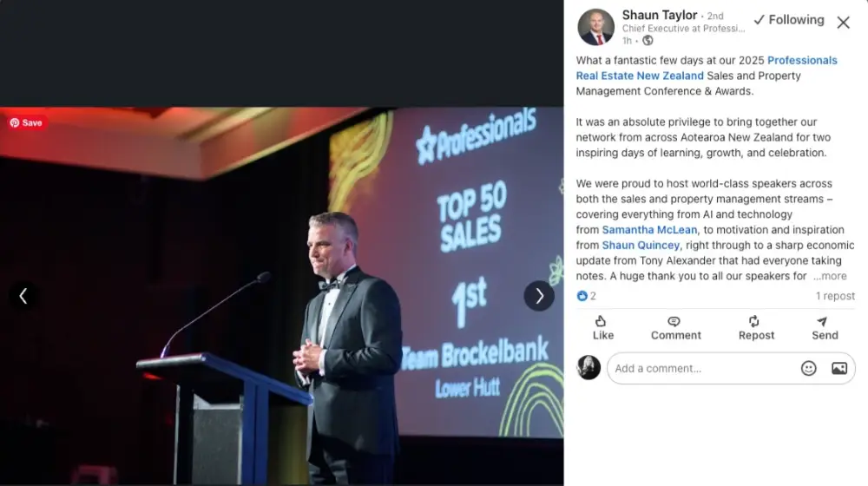
Task: Open the emoji picker in comment box
Action: click(x=809, y=369)
